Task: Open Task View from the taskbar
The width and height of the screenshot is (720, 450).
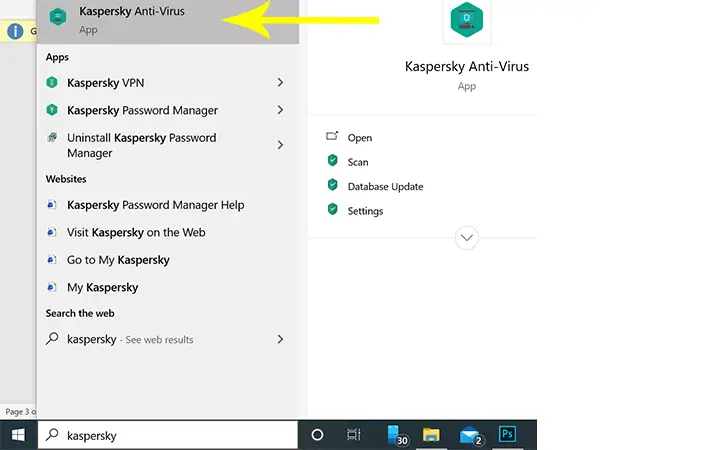Action: 354,434
